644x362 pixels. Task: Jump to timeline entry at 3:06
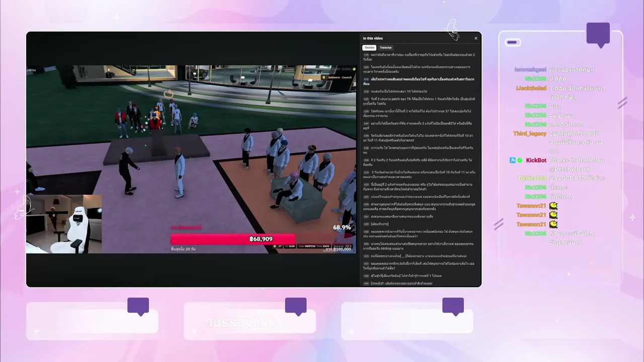[x=419, y=162]
